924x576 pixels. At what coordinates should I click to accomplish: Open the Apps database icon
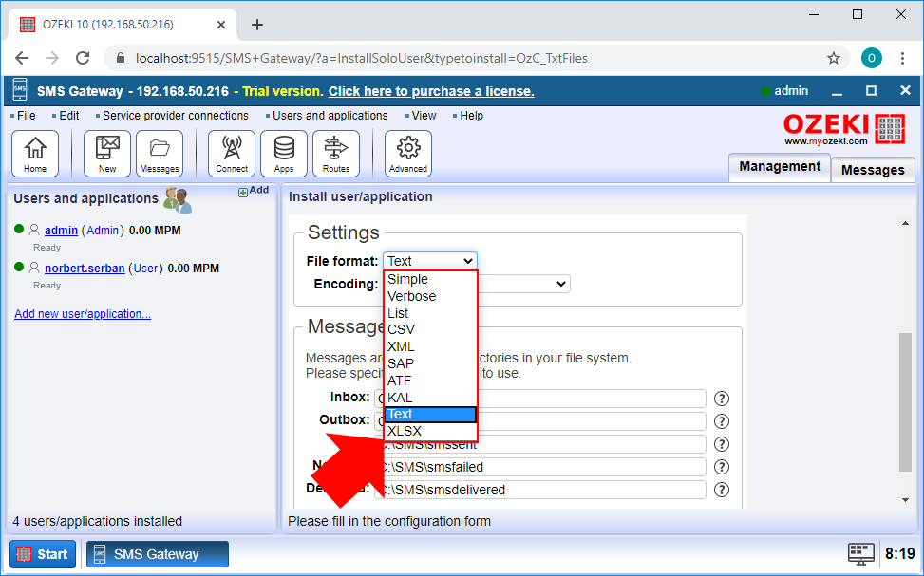tap(283, 154)
